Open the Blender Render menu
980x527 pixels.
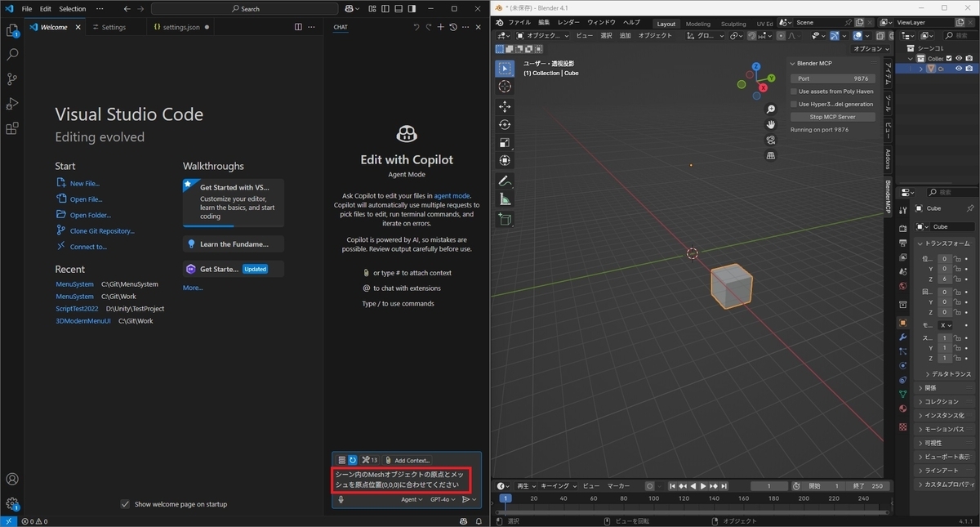[x=568, y=22]
